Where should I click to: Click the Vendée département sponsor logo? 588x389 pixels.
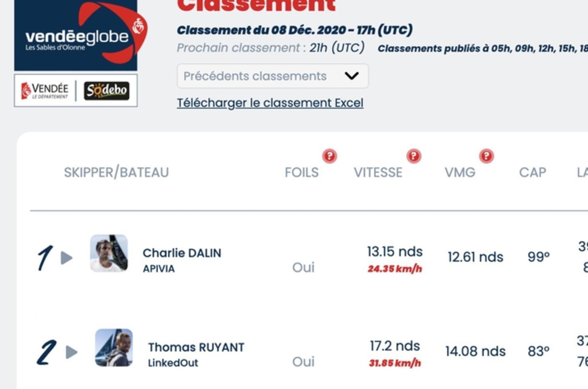[x=45, y=91]
